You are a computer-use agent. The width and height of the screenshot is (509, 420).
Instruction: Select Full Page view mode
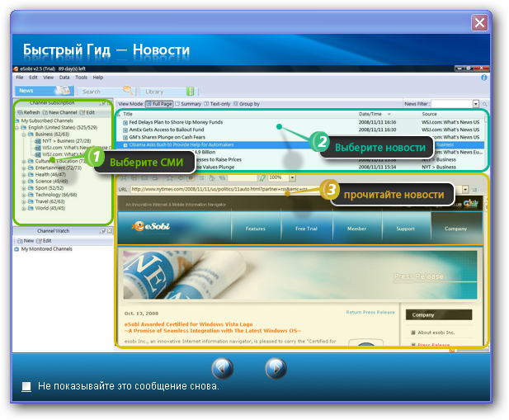(159, 104)
